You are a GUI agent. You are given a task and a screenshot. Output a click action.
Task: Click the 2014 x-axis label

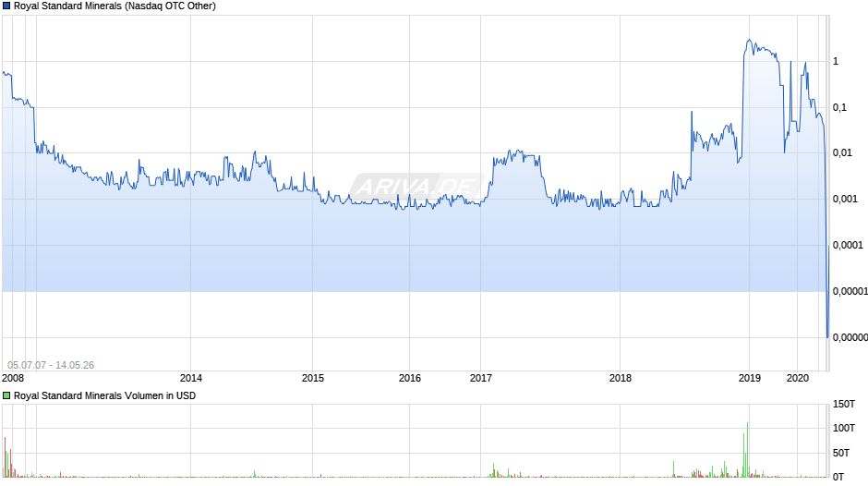[191, 378]
